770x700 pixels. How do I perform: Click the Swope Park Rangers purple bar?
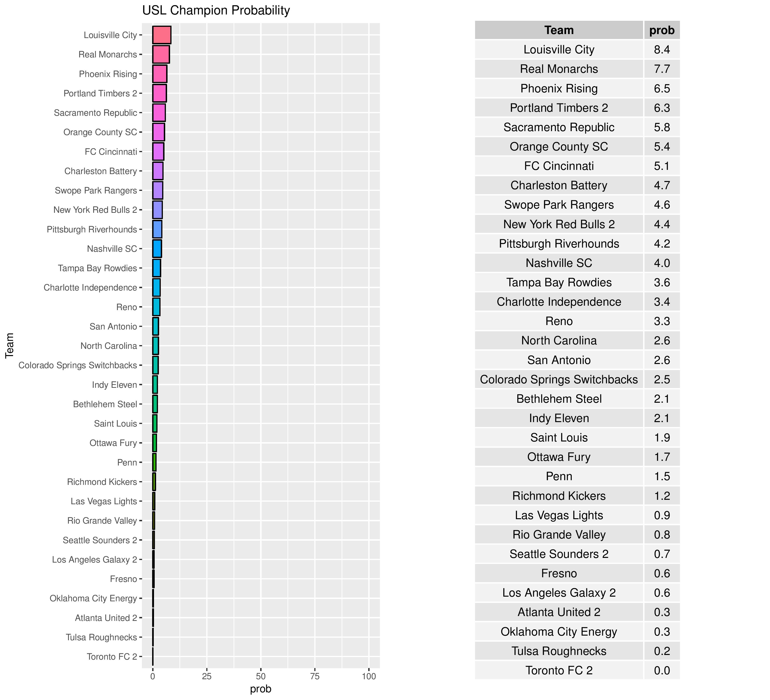158,191
